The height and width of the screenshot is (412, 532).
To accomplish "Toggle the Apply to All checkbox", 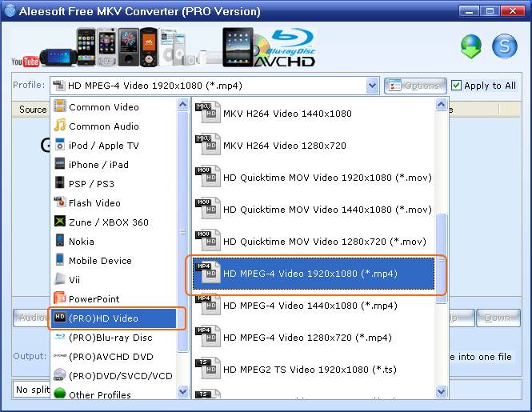I will click(457, 86).
